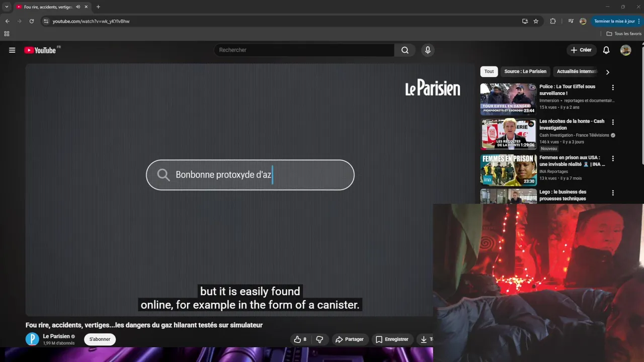Image resolution: width=644 pixels, height=362 pixels.
Task: Start voice search with microphone icon
Action: pyautogui.click(x=428, y=50)
